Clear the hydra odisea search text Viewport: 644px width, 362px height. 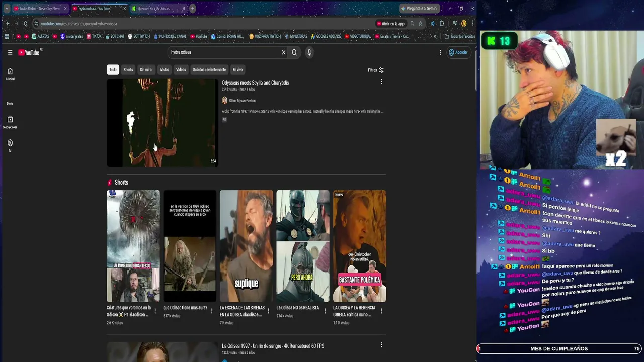(283, 52)
